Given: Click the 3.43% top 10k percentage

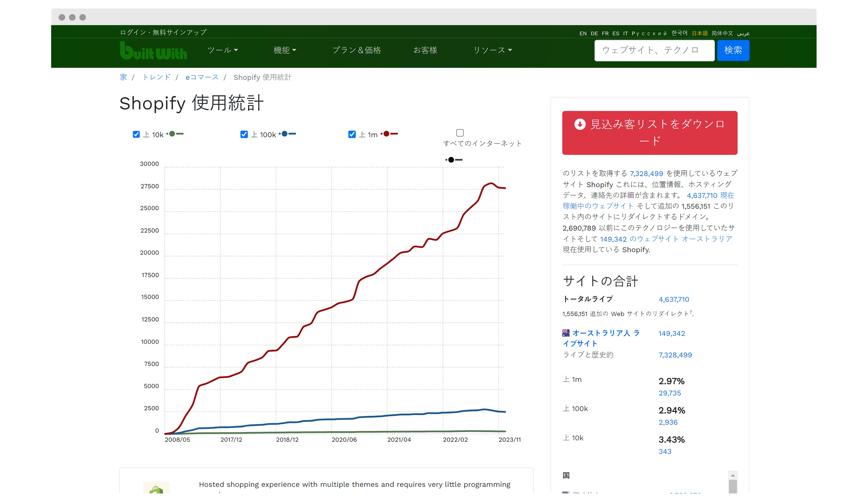Looking at the screenshot, I should (x=672, y=440).
